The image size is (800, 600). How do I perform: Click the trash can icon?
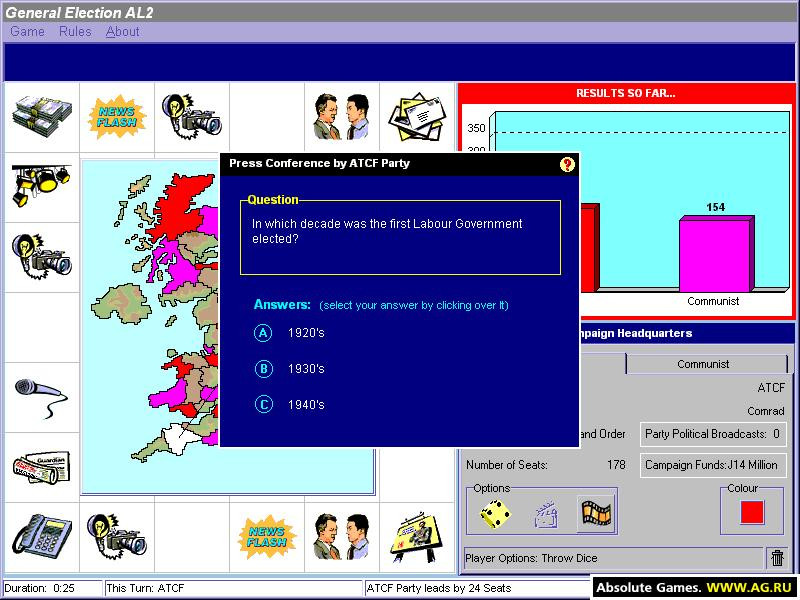click(x=777, y=558)
